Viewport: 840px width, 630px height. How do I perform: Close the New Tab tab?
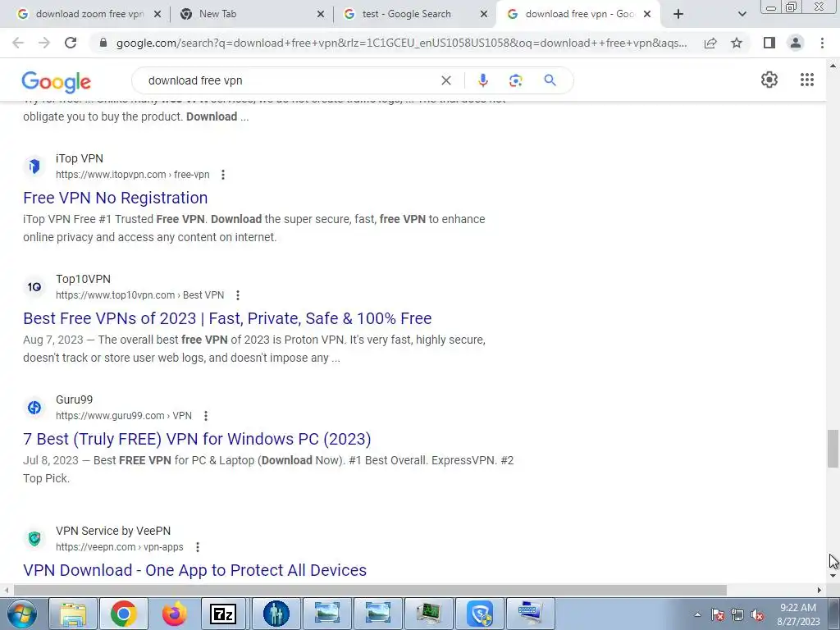[321, 14]
